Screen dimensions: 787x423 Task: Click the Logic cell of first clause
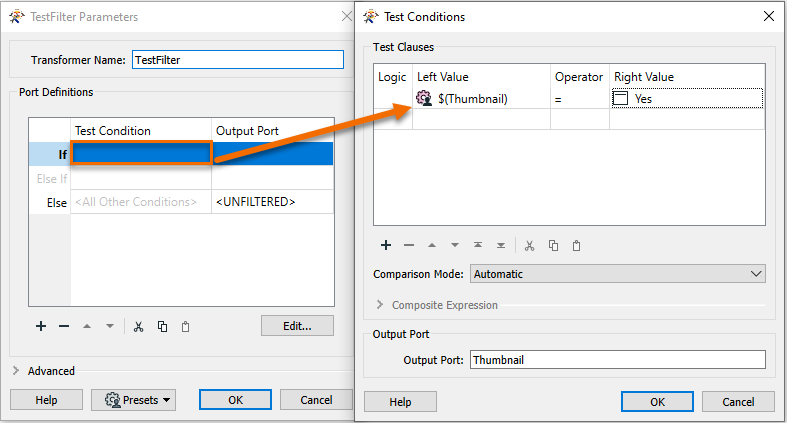(x=393, y=98)
